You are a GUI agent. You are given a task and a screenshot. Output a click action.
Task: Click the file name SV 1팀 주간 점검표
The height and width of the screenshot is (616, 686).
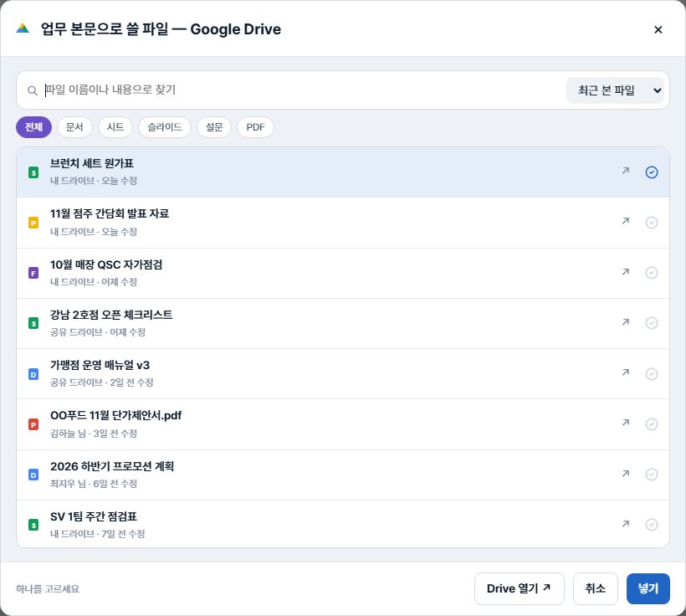coord(94,516)
